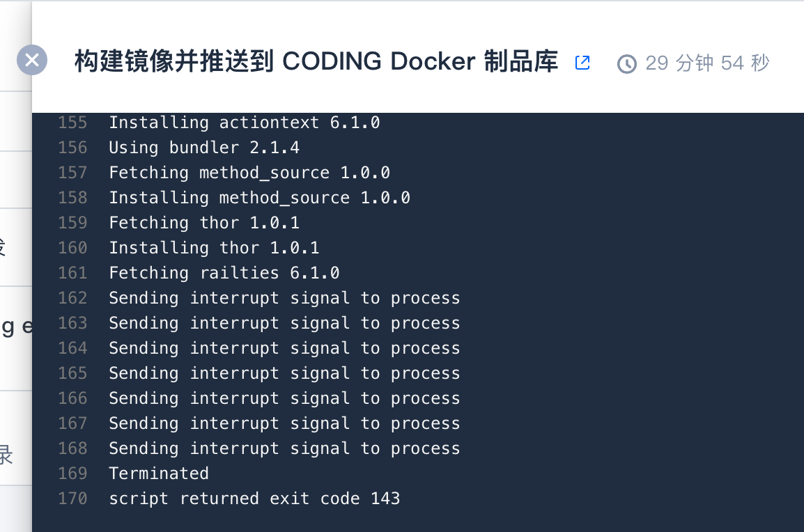Viewport: 804px width, 532px height.
Task: Click line 158 Installing method_source 1.0.0
Action: coord(259,198)
